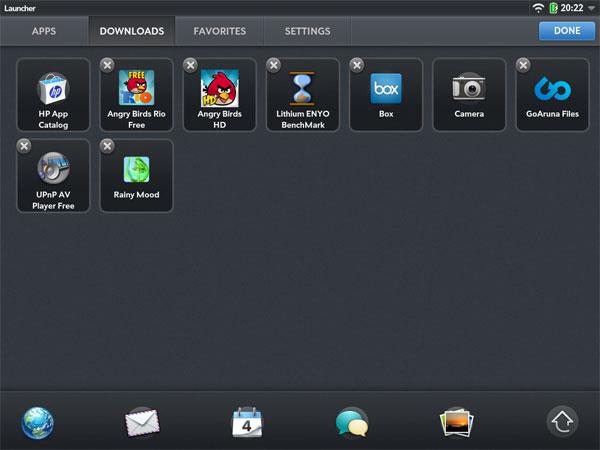Viewport: 600px width, 450px height.
Task: Open Photos icon in the dock
Action: [x=457, y=422]
